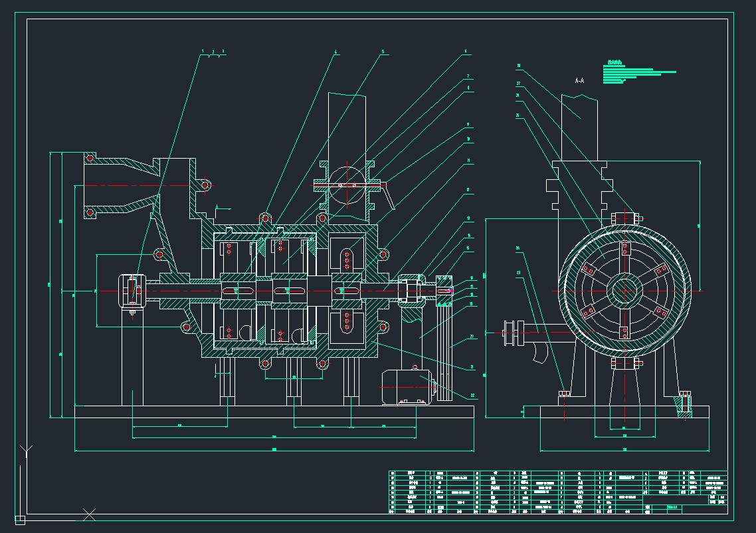
Task: Select the circular valve above the housing
Action: tap(346, 184)
